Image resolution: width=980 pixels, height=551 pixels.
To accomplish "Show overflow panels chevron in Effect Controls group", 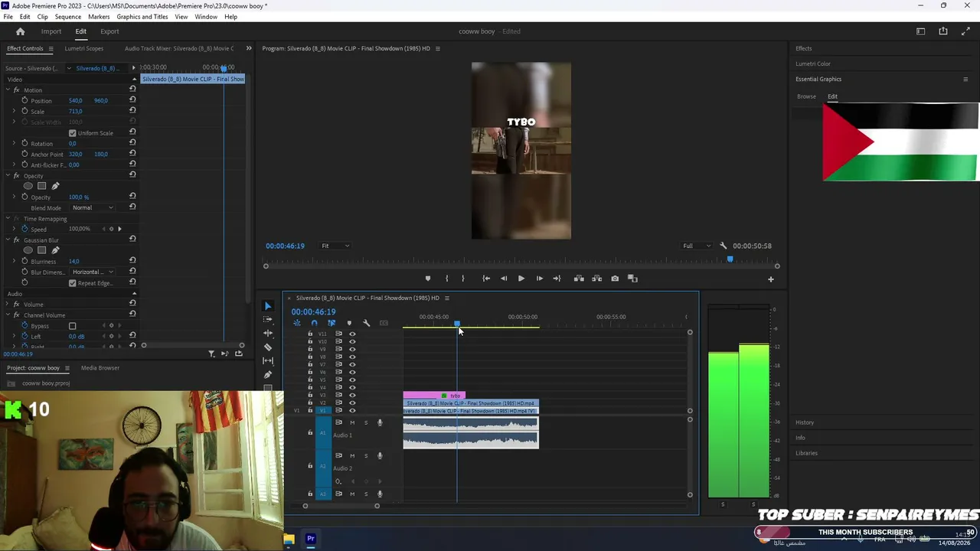I will point(248,48).
